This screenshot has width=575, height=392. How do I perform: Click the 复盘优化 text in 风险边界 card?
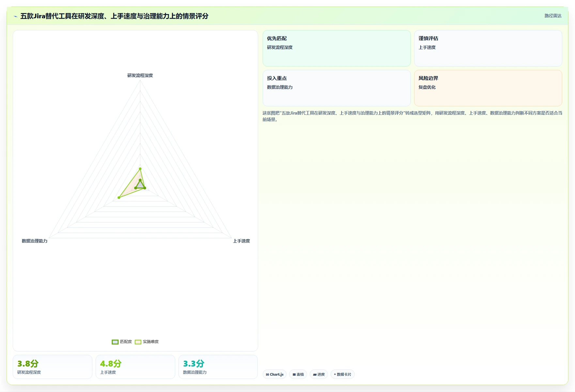click(427, 87)
